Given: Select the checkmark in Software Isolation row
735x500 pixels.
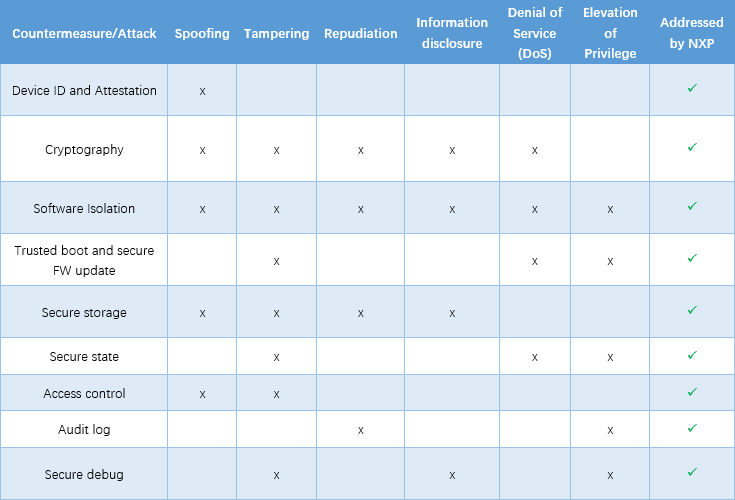Looking at the screenshot, I should (x=692, y=207).
